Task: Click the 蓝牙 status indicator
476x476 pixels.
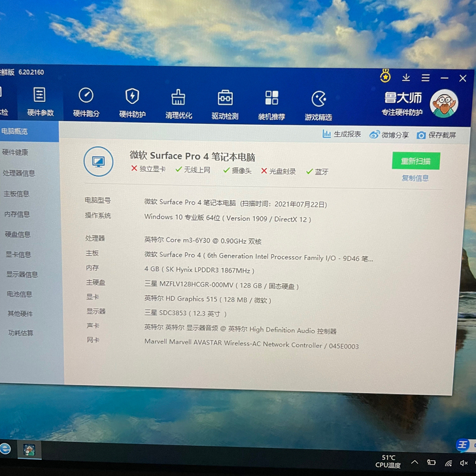Action: 317,172
